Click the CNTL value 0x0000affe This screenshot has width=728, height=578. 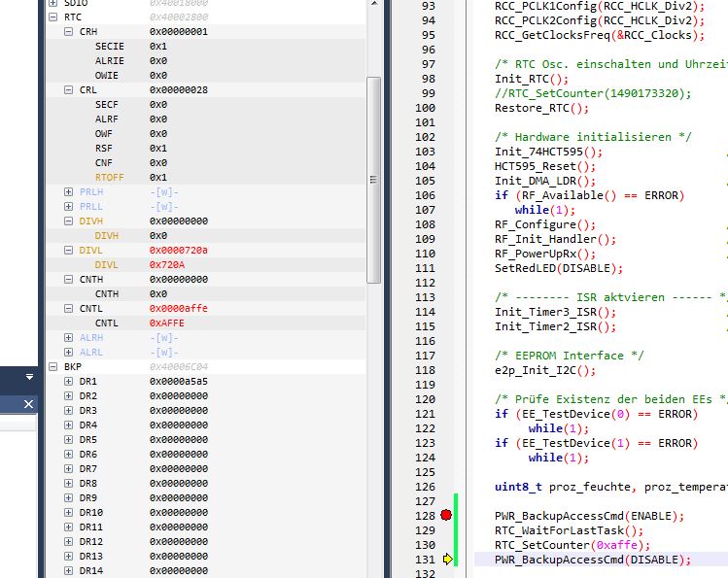(x=179, y=309)
